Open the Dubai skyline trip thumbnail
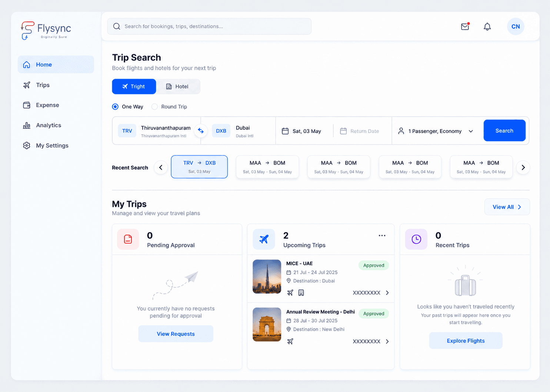The width and height of the screenshot is (550, 392). [267, 277]
